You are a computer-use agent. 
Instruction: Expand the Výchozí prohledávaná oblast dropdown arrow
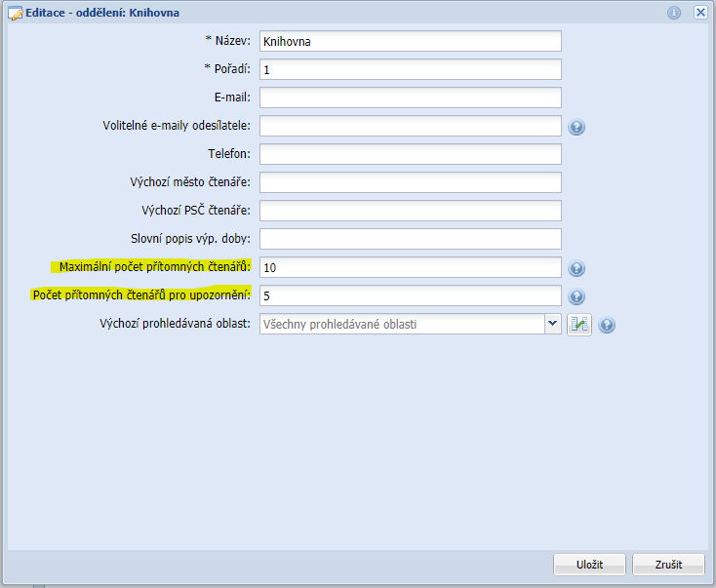click(552, 324)
